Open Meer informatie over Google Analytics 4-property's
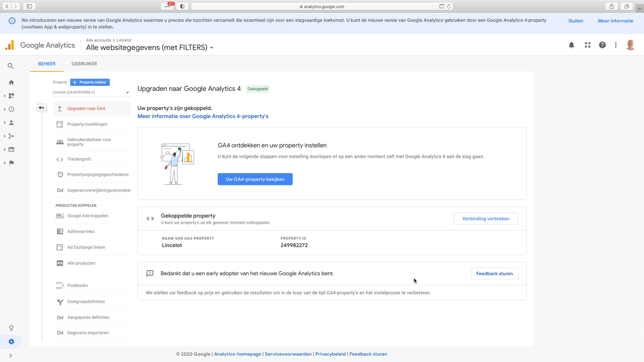This screenshot has width=644, height=362. (x=203, y=116)
